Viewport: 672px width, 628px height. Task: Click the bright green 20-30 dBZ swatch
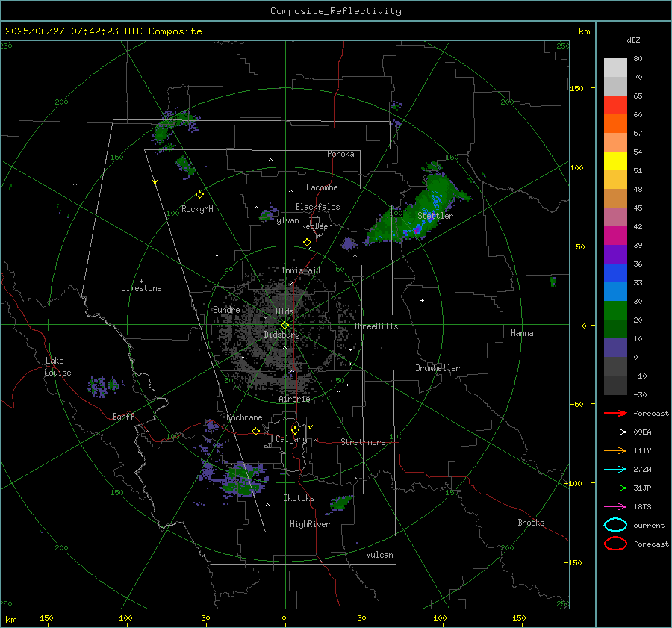click(x=615, y=311)
